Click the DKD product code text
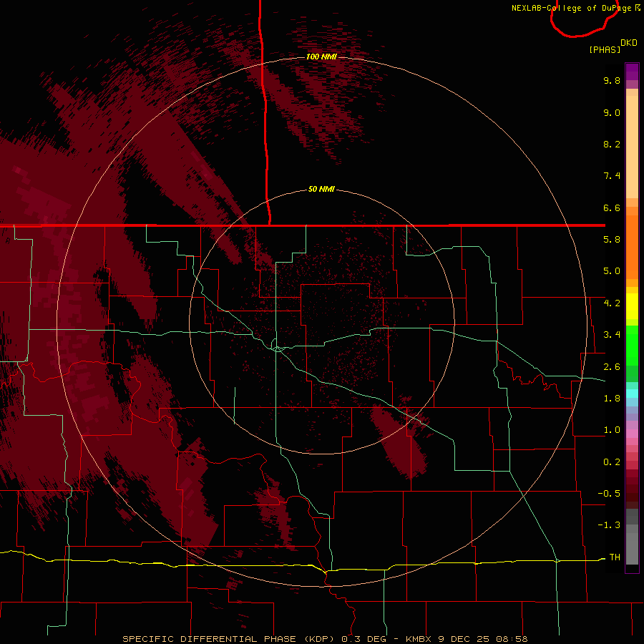Image resolution: width=644 pixels, height=644 pixels. pyautogui.click(x=629, y=43)
